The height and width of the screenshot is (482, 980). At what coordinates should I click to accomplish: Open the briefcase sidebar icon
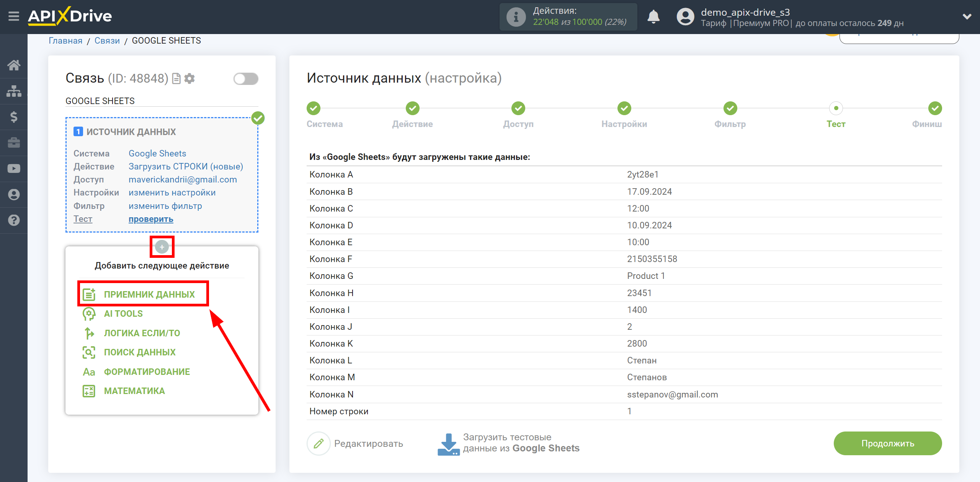(x=14, y=143)
